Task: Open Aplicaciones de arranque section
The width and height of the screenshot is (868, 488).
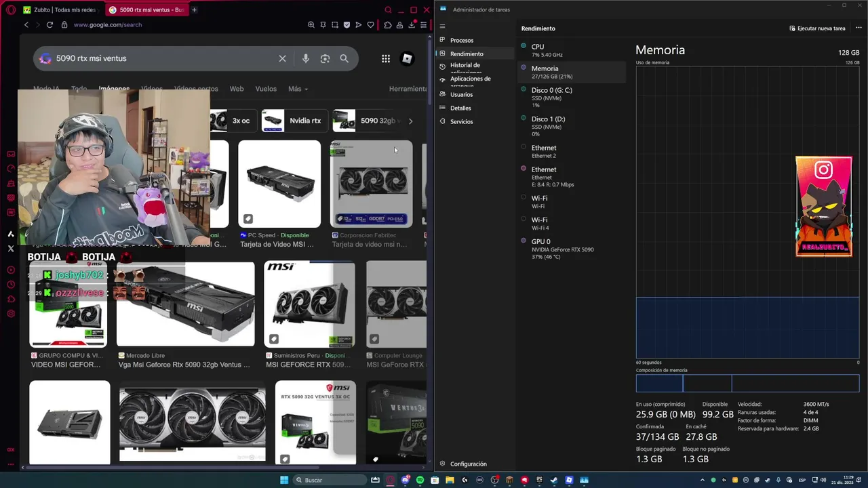Action: pos(475,80)
